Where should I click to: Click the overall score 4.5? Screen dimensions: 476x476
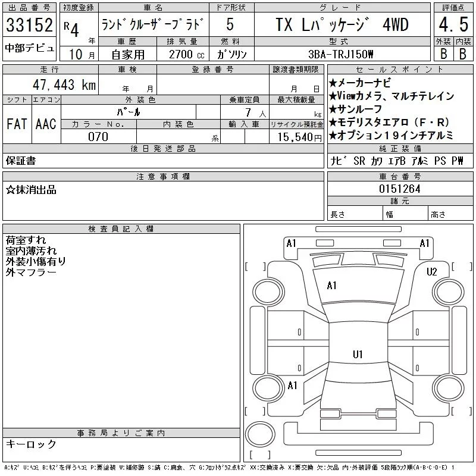click(453, 24)
